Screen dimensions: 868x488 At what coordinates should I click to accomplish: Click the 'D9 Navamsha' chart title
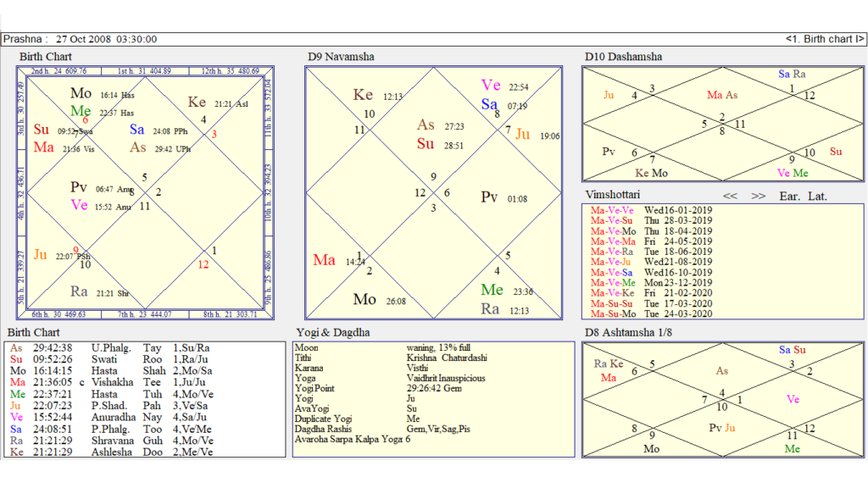[x=341, y=57]
